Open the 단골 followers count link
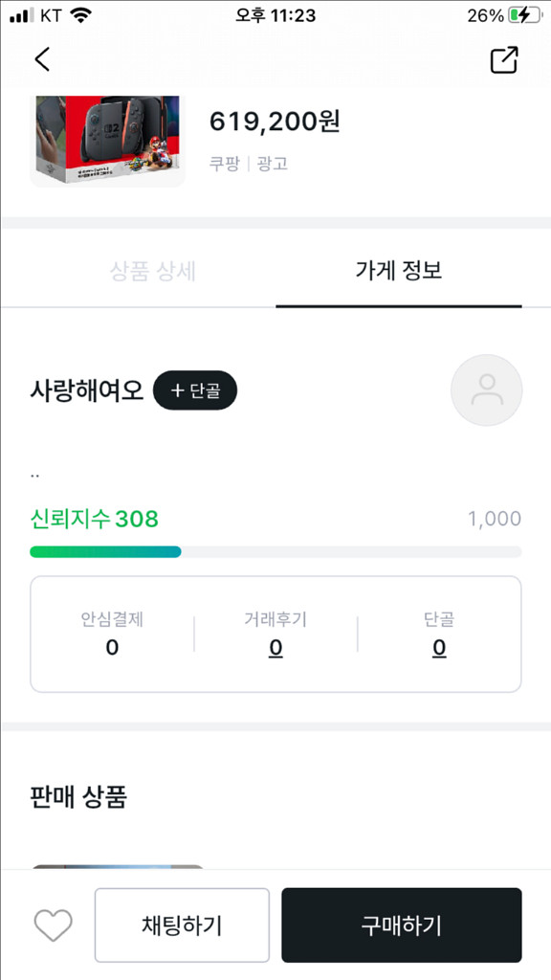This screenshot has width=551, height=980. [438, 647]
